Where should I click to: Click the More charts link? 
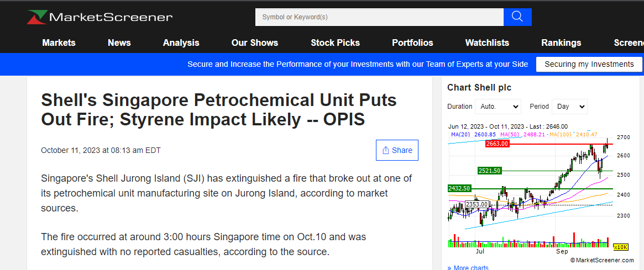coord(469,268)
